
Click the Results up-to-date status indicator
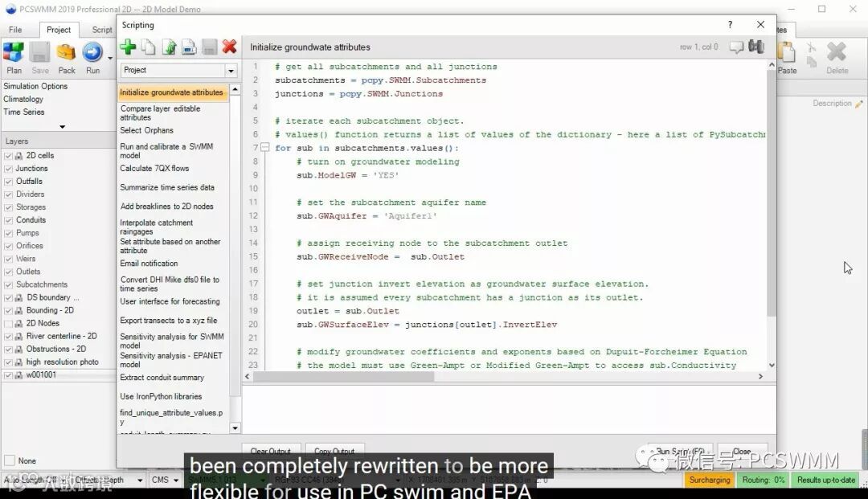click(826, 481)
